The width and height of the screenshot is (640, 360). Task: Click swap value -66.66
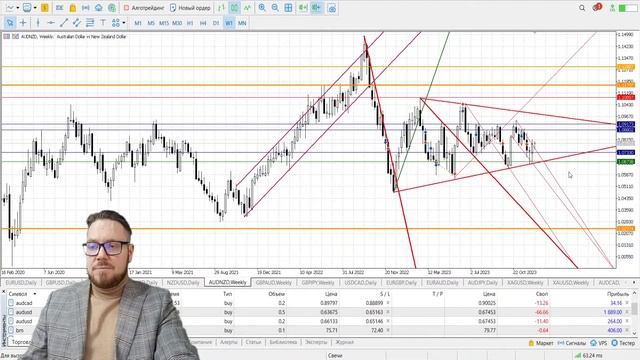point(542,312)
